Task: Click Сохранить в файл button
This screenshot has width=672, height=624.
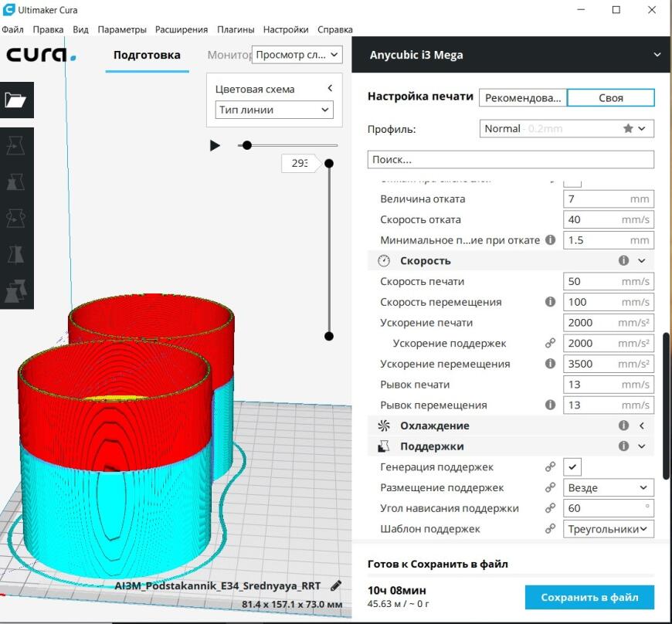Action: click(589, 597)
